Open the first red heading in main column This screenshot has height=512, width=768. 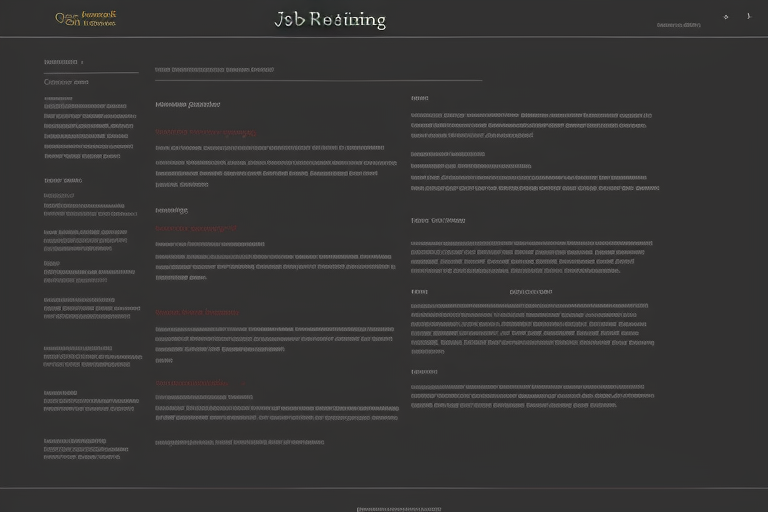(x=205, y=132)
